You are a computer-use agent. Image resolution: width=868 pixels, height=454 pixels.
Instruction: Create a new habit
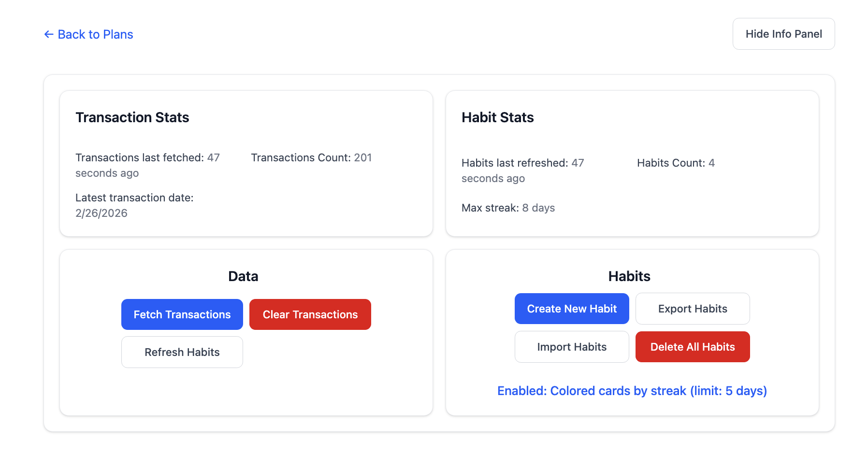pyautogui.click(x=571, y=308)
